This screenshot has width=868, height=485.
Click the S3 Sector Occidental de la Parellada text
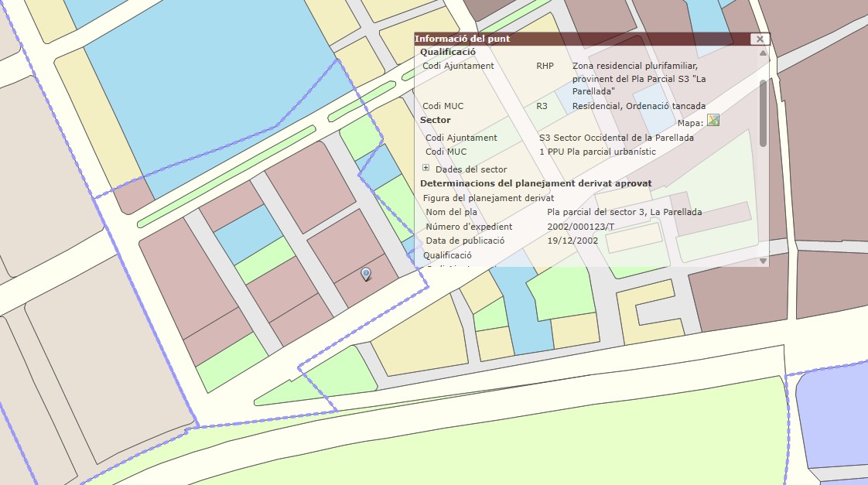(616, 138)
